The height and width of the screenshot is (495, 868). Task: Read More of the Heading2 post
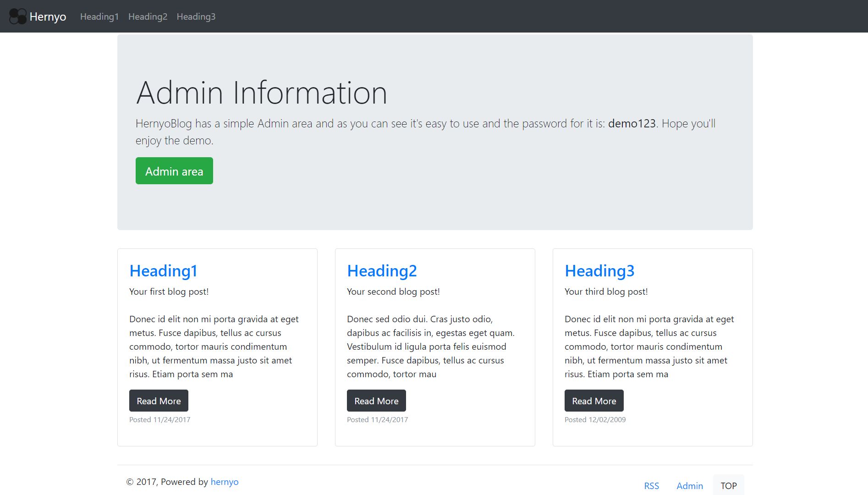tap(376, 401)
